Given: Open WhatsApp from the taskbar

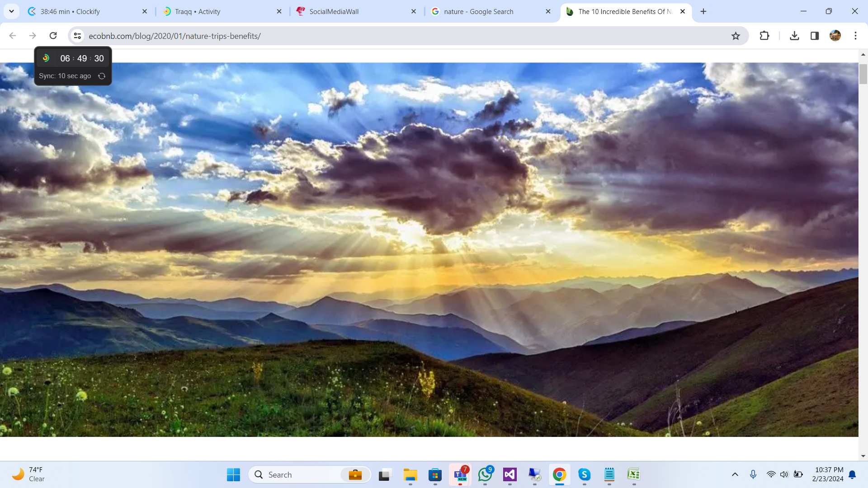Looking at the screenshot, I should (485, 474).
